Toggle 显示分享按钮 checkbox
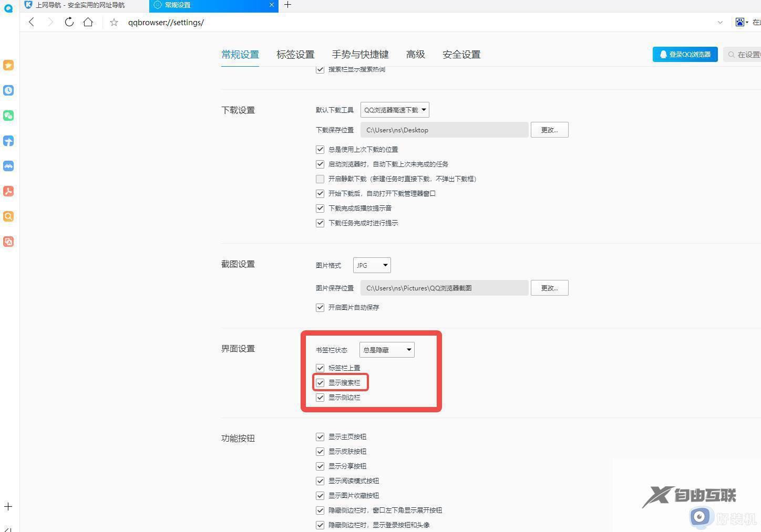 [320, 466]
